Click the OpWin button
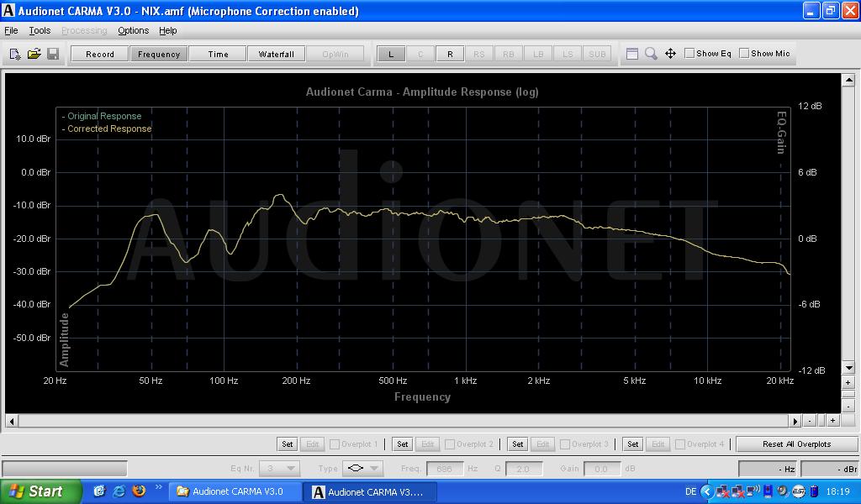Viewport: 861px width, 504px height. pyautogui.click(x=335, y=54)
